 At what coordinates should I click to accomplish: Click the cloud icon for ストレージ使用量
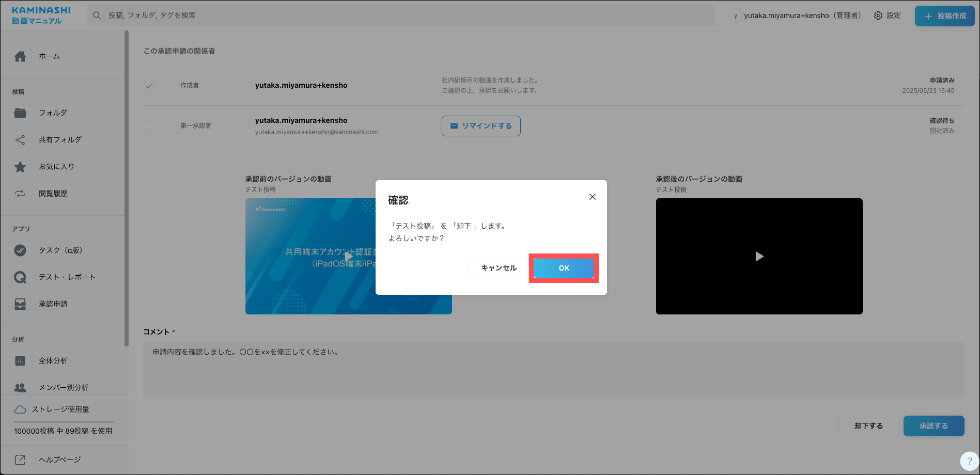pyautogui.click(x=20, y=409)
